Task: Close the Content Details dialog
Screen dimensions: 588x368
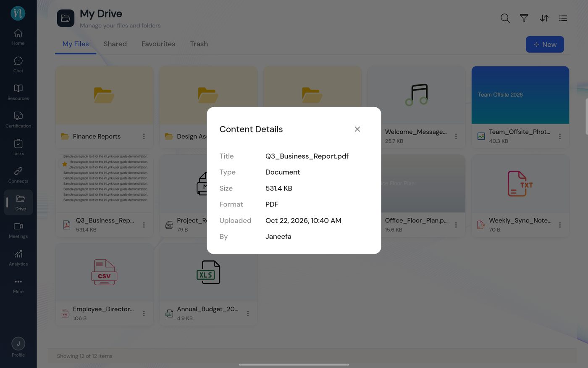Action: (x=357, y=129)
